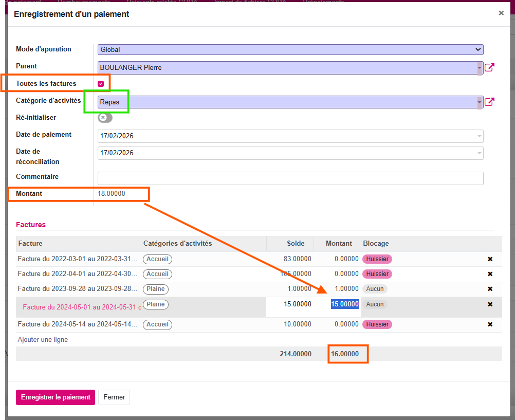Uncheck the Toutes les factures checkbox
Screen dimensions: 515x420
click(101, 84)
